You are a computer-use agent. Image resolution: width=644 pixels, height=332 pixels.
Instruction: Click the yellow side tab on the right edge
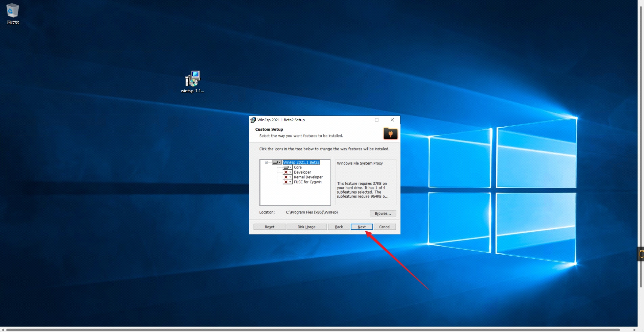pyautogui.click(x=641, y=254)
